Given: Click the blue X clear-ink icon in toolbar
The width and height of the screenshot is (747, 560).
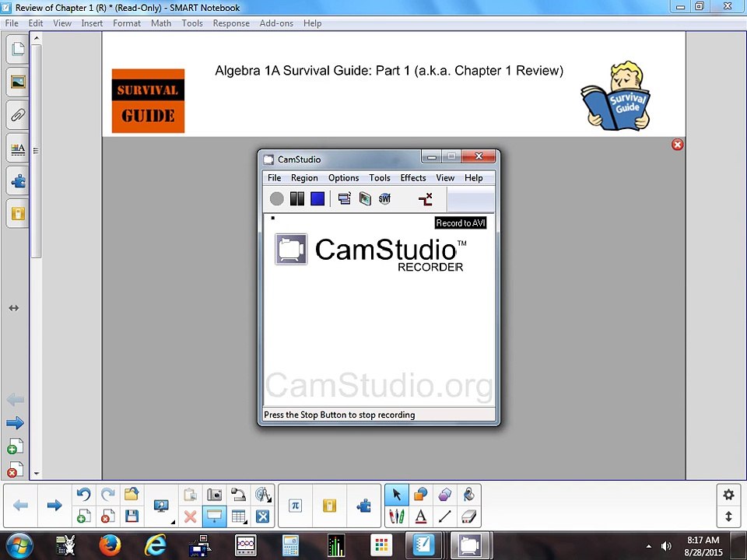Looking at the screenshot, I should (x=262, y=516).
